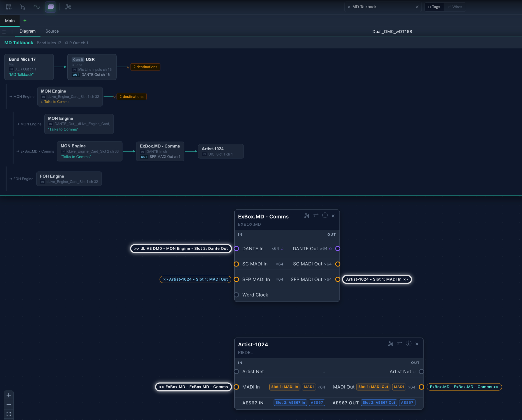Expand the MADI In ×64 channels on Artist-1024
This screenshot has width=522, height=420.
pos(321,387)
